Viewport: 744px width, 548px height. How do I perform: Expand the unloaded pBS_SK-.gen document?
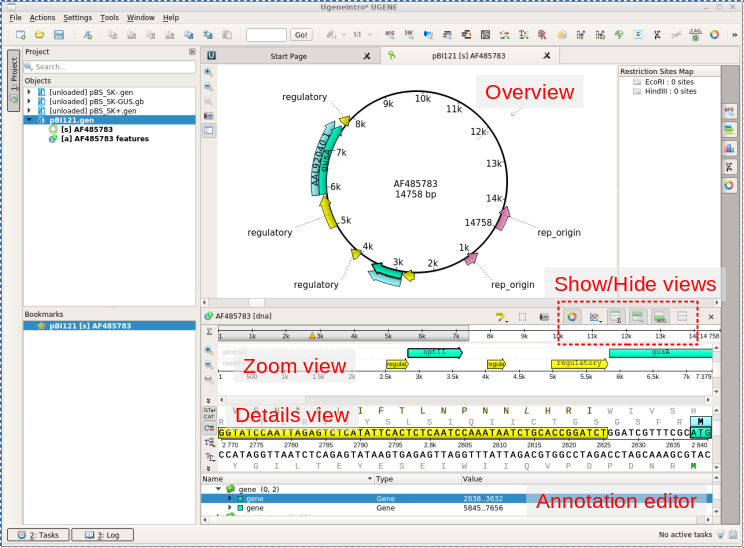coord(29,92)
